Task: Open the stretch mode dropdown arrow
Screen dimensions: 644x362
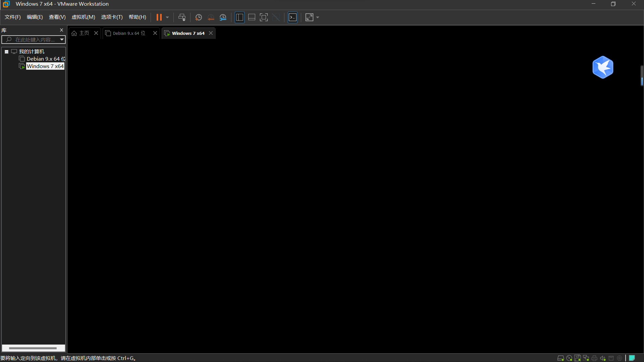Action: coord(318,17)
